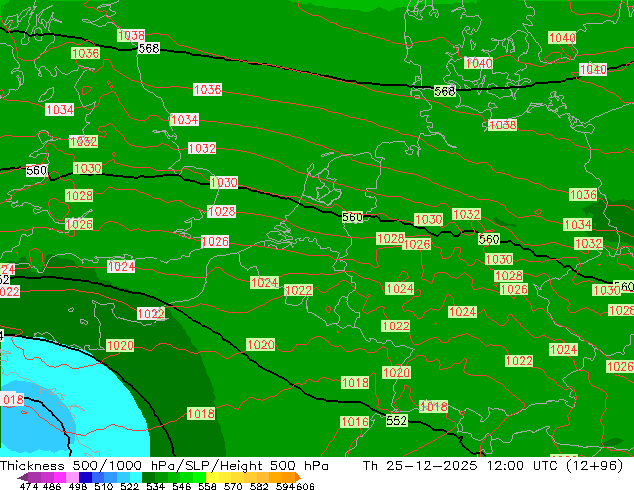Screen dimensions: 634x490
Task: Click the white-backed '1026' isobar label
Action: (215, 241)
